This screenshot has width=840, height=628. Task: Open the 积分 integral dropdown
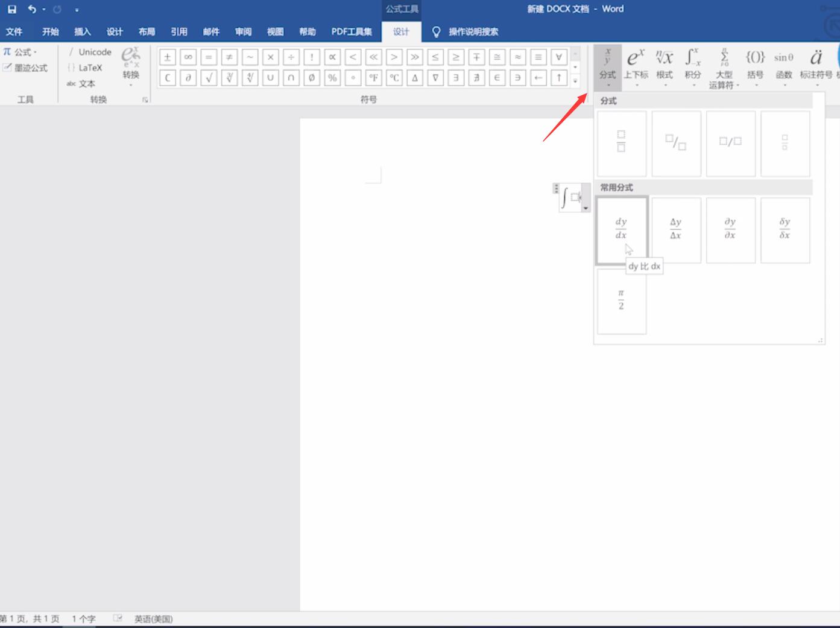[693, 66]
